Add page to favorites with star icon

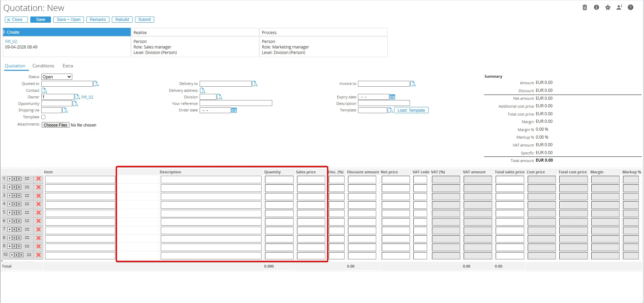(608, 7)
